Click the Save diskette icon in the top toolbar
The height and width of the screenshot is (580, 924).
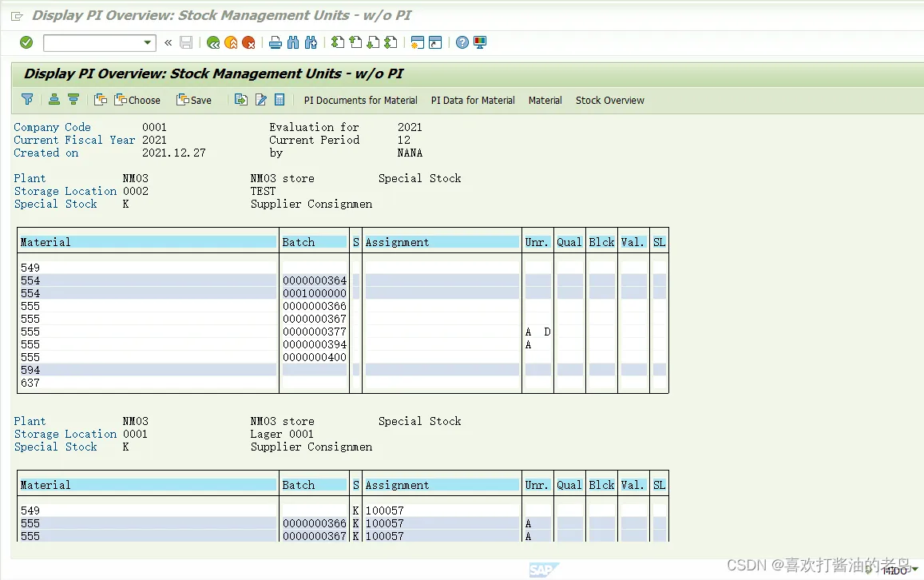pos(186,42)
